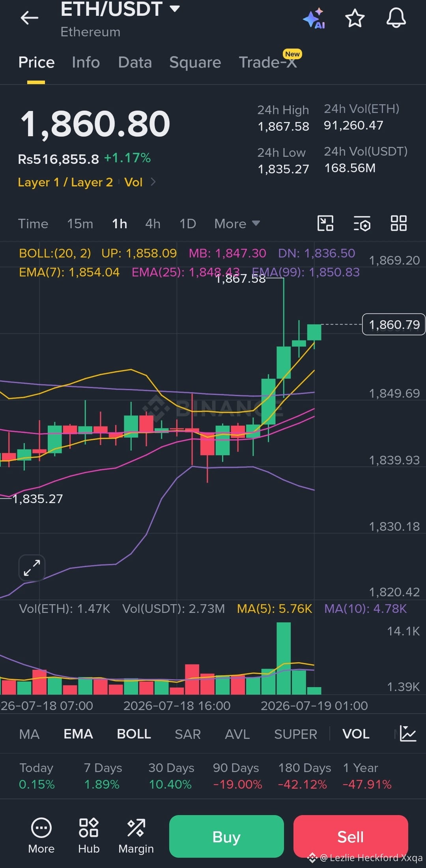Tap the 24h Low value 1,835.27
The height and width of the screenshot is (868, 426).
click(x=283, y=169)
